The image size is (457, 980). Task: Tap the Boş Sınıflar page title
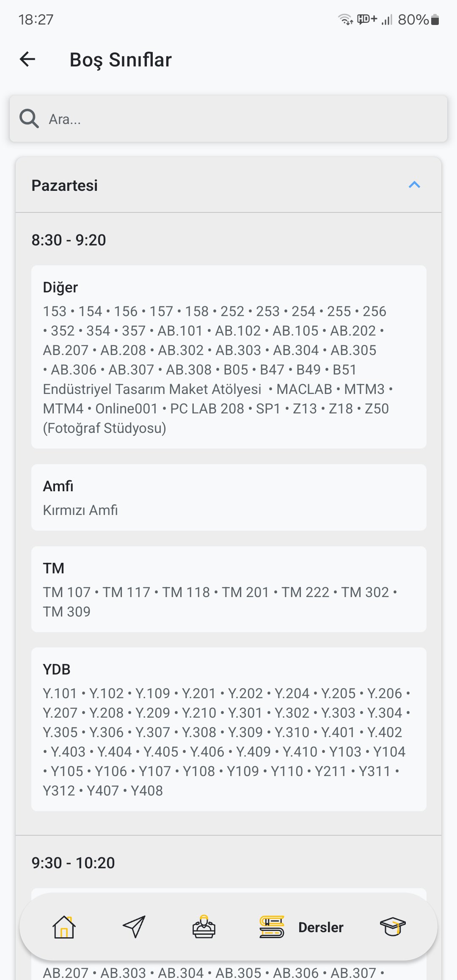point(121,60)
